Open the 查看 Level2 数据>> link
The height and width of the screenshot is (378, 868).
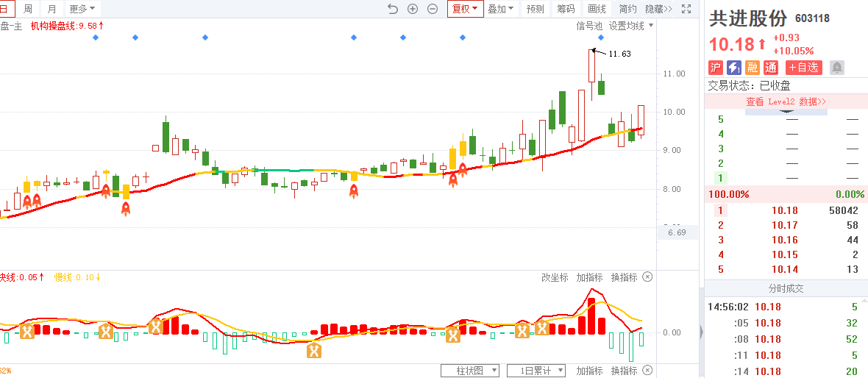point(786,101)
